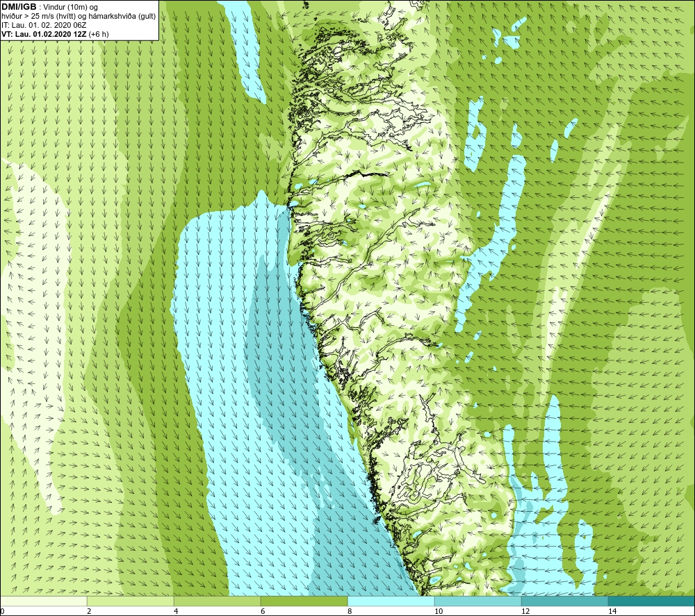Click the scale label '12'
The width and height of the screenshot is (695, 616).
525,611
